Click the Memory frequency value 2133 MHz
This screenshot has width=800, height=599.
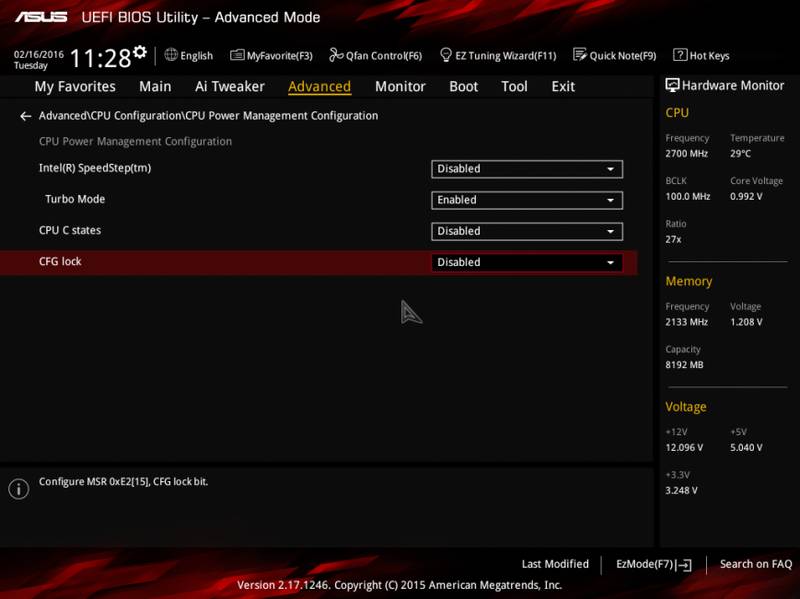pos(687,322)
